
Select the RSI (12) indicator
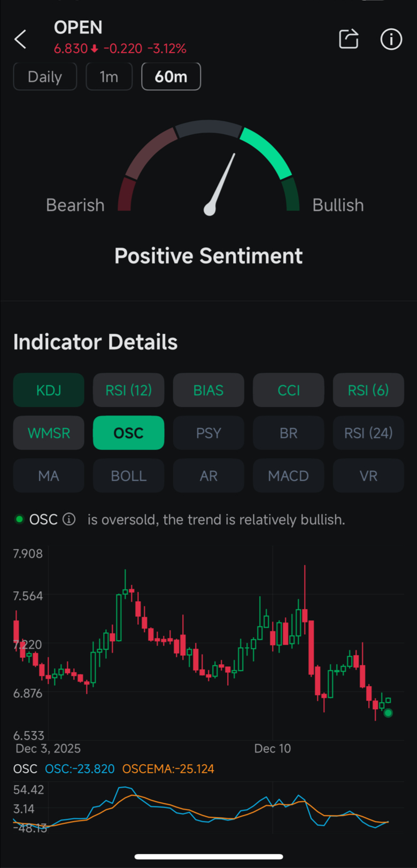[128, 390]
